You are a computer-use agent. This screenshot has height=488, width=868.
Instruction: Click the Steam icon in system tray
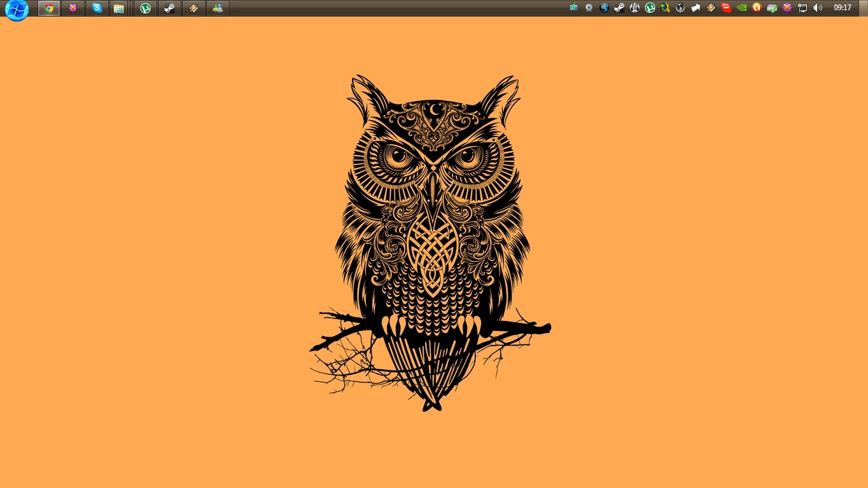pos(620,8)
